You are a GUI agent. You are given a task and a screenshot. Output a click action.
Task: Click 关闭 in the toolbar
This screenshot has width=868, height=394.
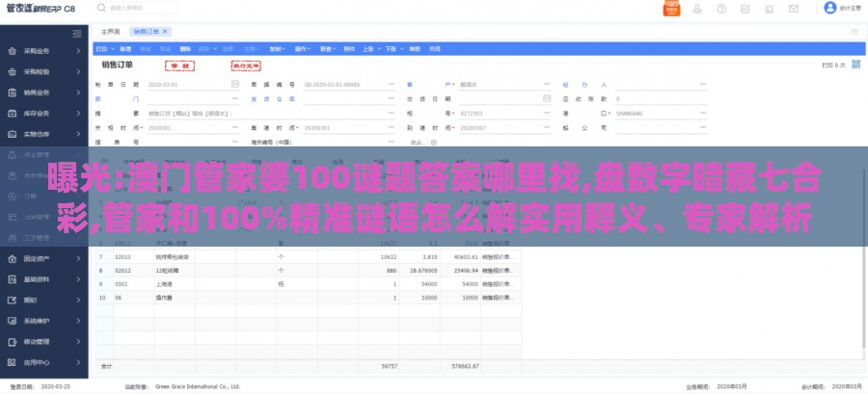(435, 49)
